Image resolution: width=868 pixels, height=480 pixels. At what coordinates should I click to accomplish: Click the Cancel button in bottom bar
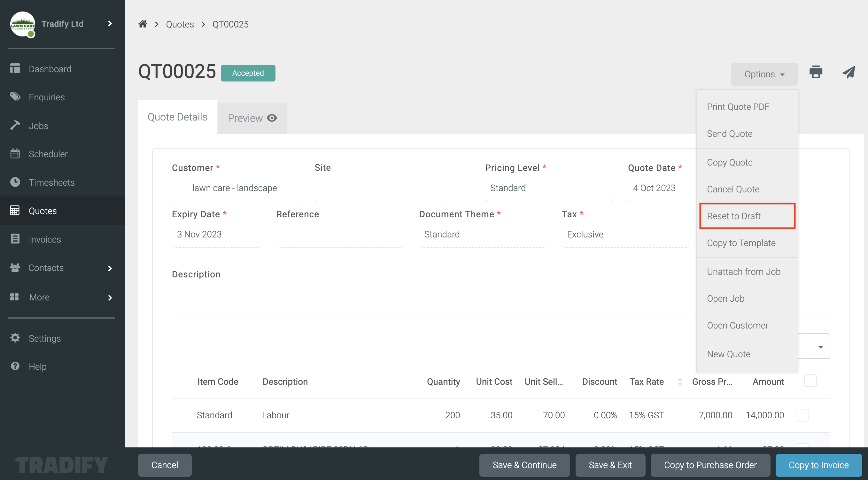pyautogui.click(x=165, y=465)
